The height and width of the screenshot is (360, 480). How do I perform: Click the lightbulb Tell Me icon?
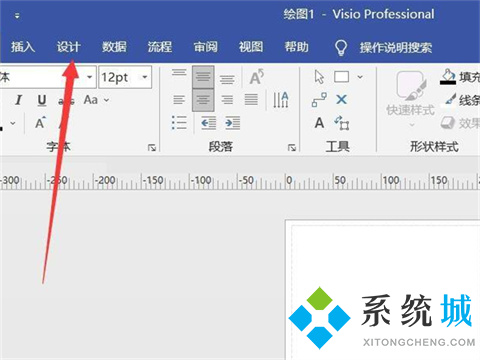[x=341, y=48]
